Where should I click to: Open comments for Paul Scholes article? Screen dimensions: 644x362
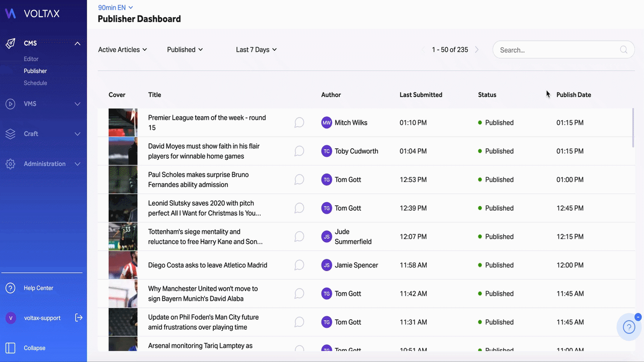coord(299,179)
